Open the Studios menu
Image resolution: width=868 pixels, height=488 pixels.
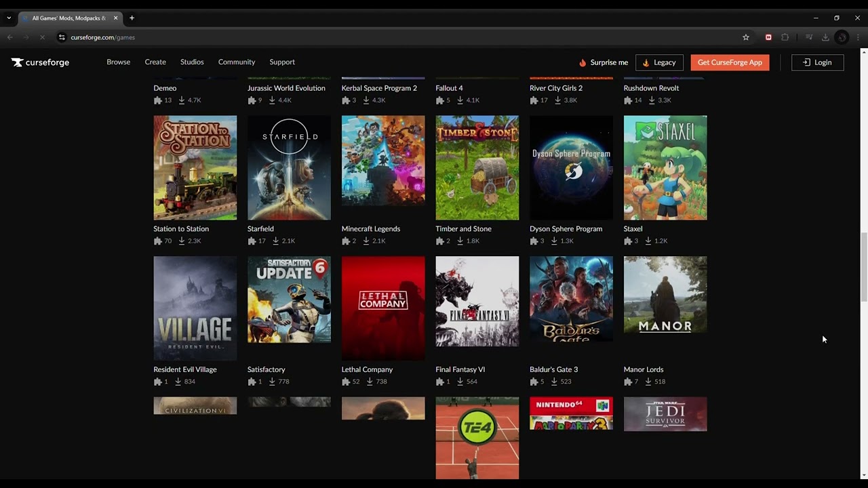[x=192, y=62]
